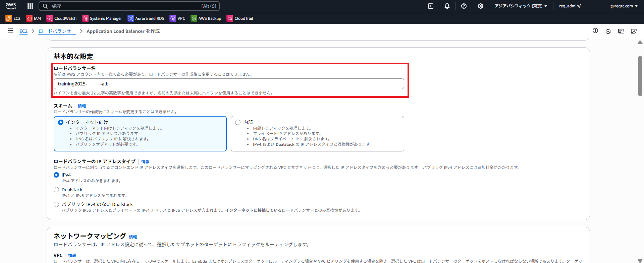
Task: Click the vertical scrollbar thumb
Action: (640, 76)
